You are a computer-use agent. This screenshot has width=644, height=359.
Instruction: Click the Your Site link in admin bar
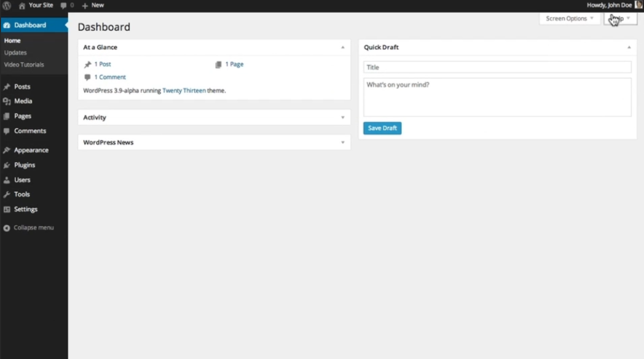(41, 5)
